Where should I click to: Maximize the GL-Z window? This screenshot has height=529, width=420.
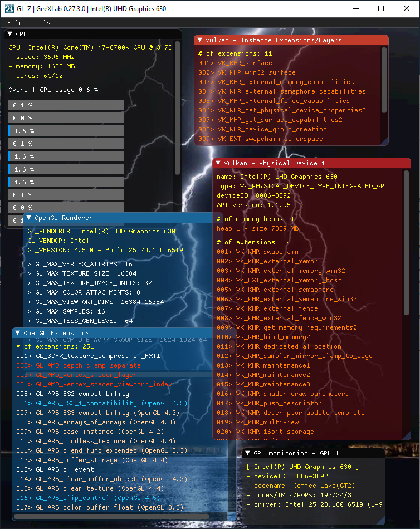[381, 8]
